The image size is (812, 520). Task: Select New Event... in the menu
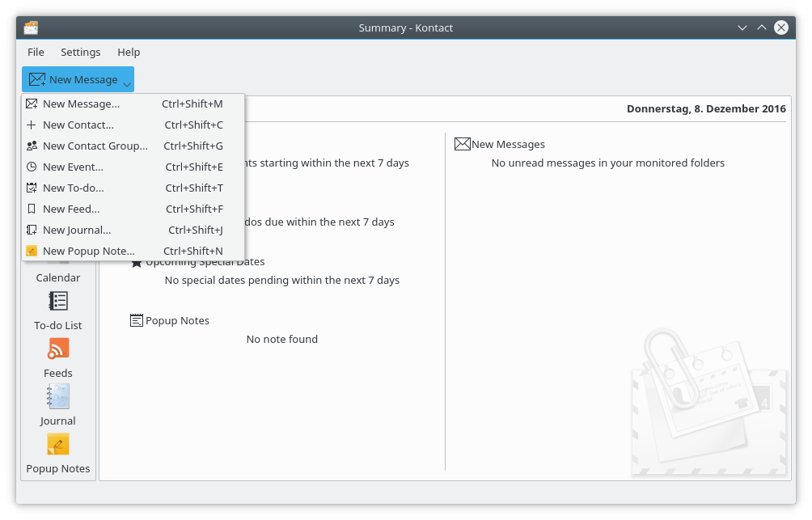73,167
